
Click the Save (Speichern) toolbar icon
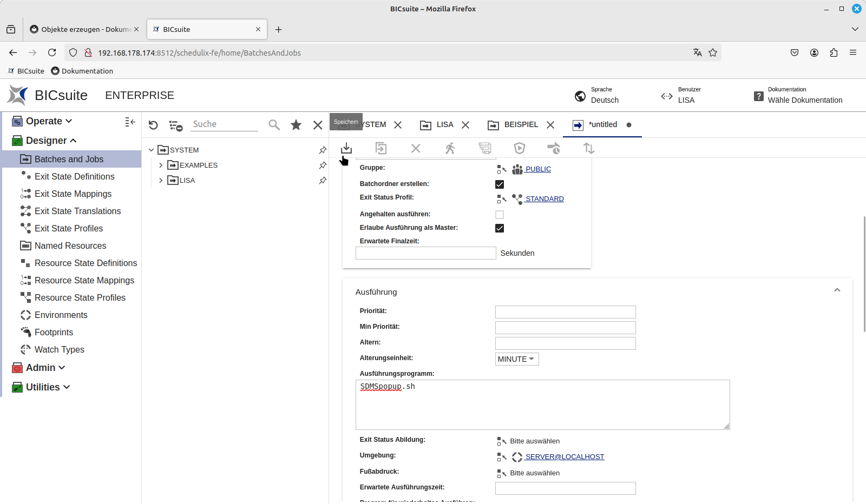(x=346, y=148)
